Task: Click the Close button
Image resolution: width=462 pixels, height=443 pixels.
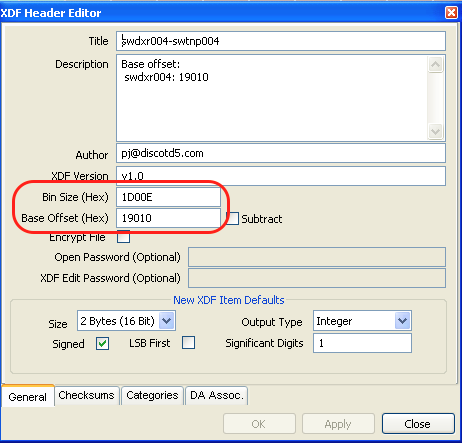Action: [x=418, y=424]
